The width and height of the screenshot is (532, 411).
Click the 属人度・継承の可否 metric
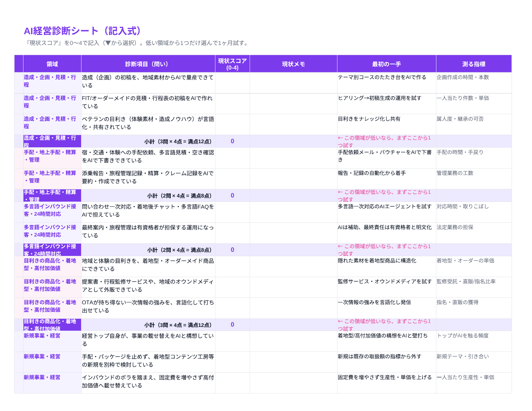460,119
